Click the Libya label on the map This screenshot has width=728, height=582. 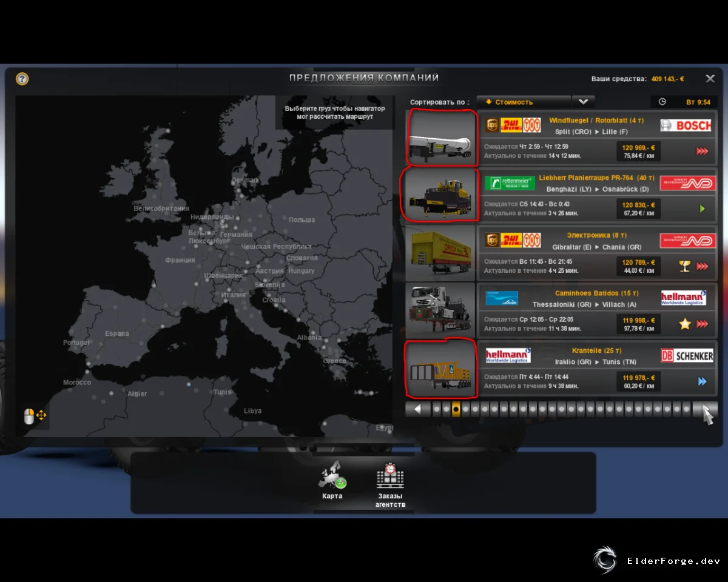[252, 411]
